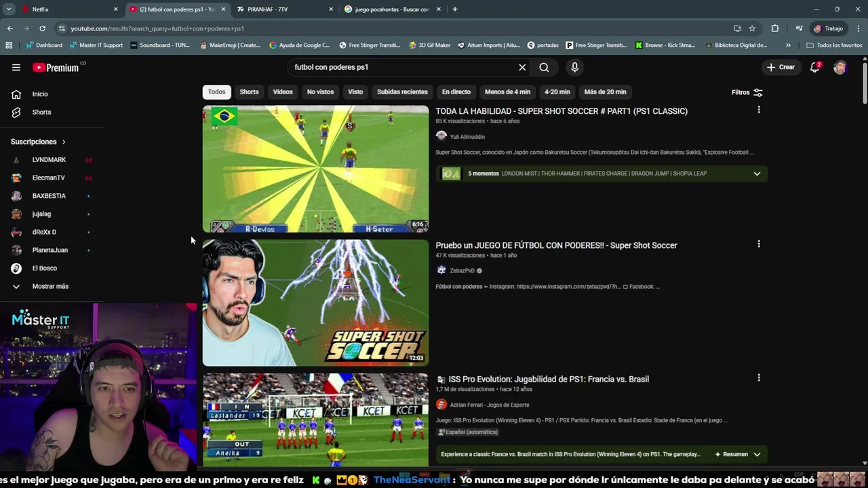Select Más de 20 min chip
The image size is (868, 488).
coord(605,91)
